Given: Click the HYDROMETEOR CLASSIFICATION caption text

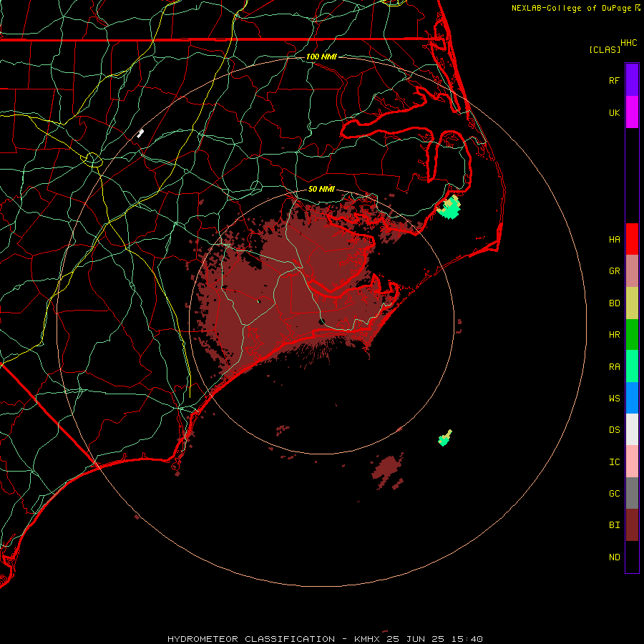Looking at the screenshot, I should [251, 639].
